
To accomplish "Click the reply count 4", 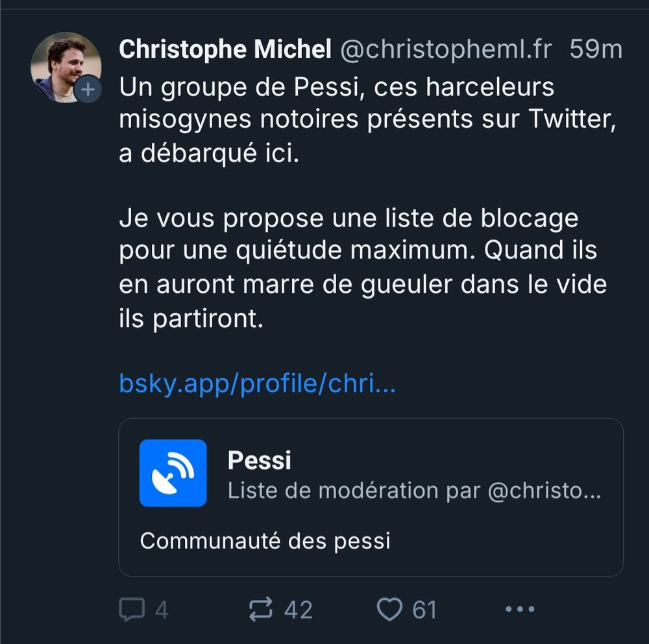I will [x=162, y=610].
